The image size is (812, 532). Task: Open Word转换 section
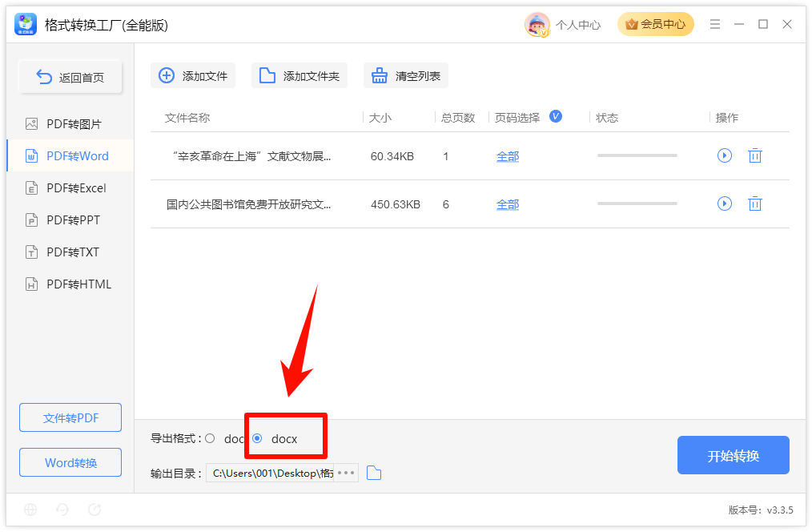pos(70,462)
